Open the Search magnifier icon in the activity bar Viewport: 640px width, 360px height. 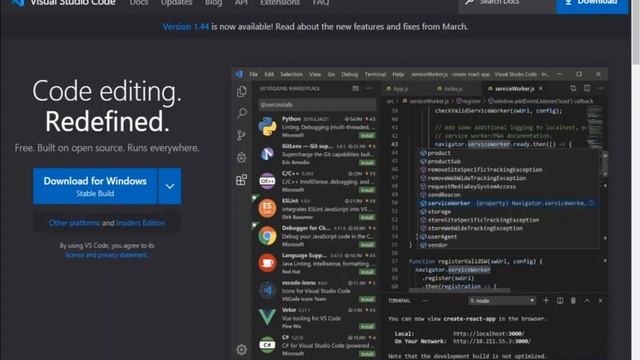click(x=242, y=113)
